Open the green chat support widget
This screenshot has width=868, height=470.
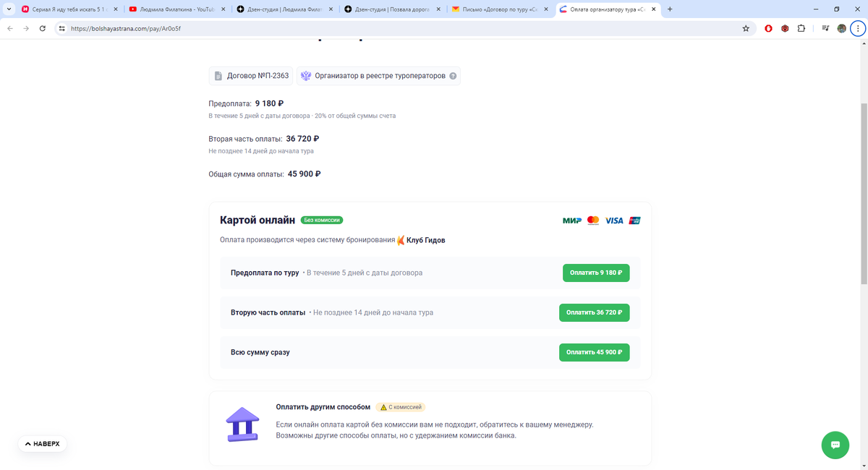[835, 444]
